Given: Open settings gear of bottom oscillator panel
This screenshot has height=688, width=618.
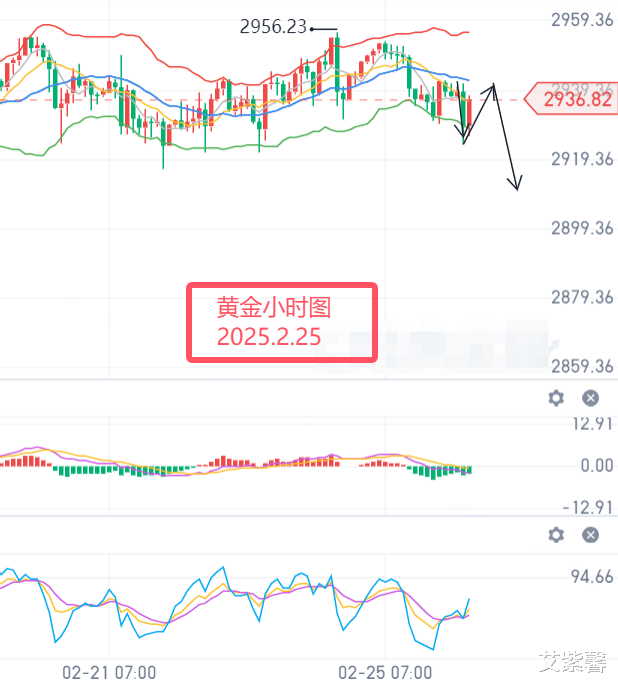Looking at the screenshot, I should click(557, 535).
